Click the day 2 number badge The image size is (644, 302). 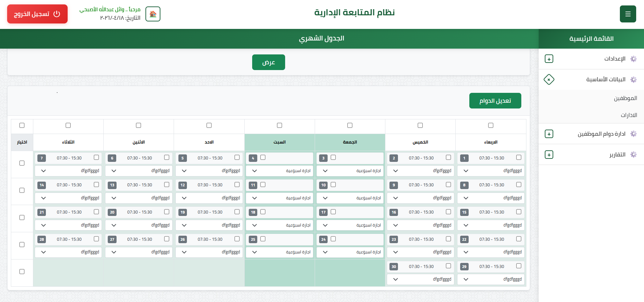pyautogui.click(x=394, y=158)
